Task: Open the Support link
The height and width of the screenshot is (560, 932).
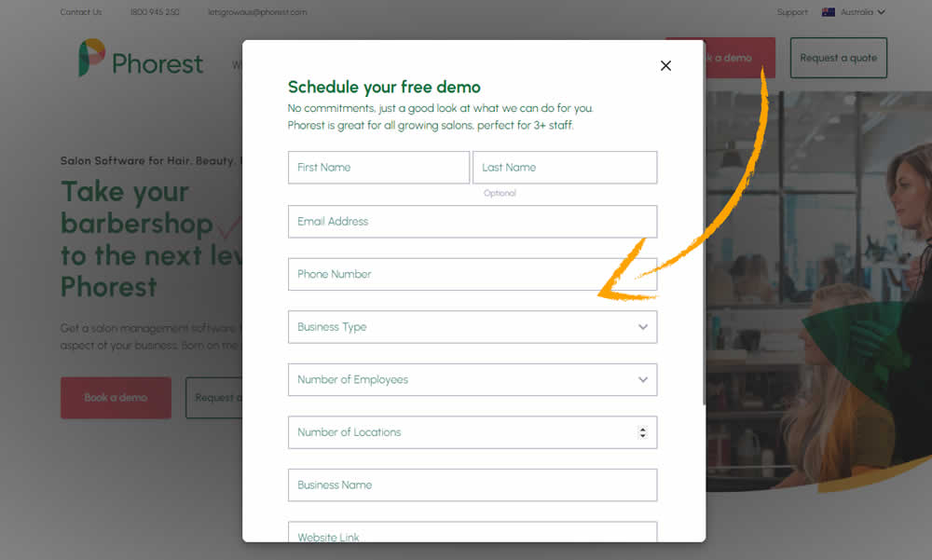Action: click(x=792, y=12)
